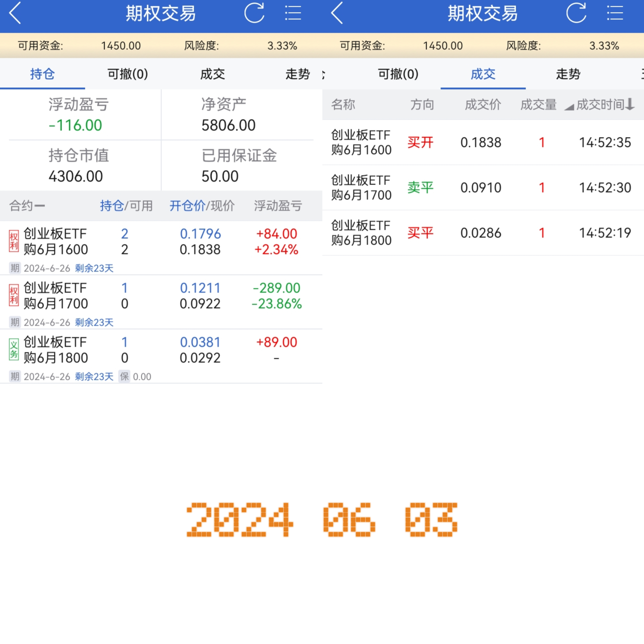Tap 剩余23天 link under 购6月1600

coord(94,268)
